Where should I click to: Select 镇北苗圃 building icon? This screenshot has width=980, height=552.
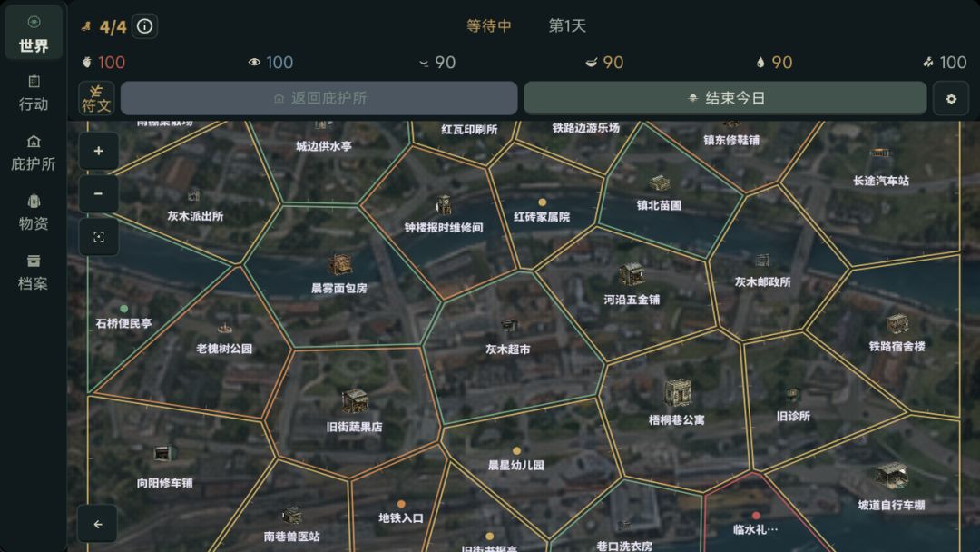(659, 183)
